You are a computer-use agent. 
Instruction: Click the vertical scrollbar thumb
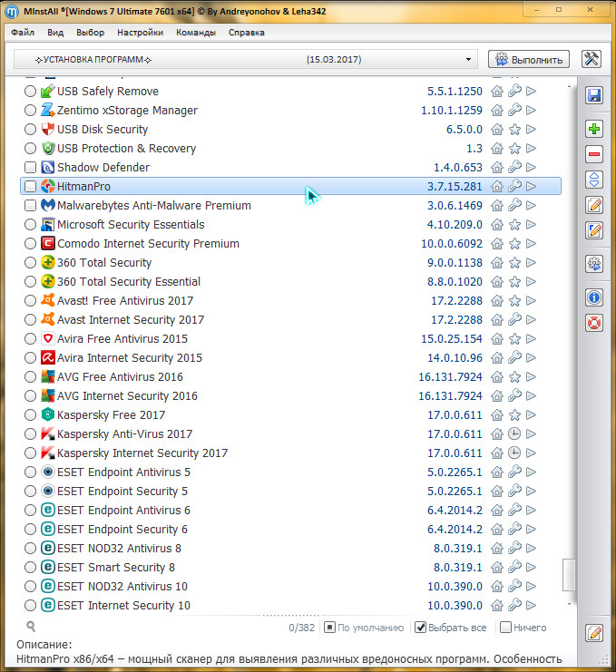[x=569, y=575]
